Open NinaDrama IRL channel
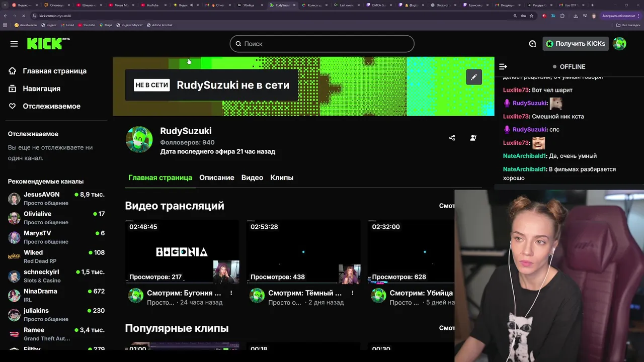The image size is (644, 362). click(x=56, y=295)
